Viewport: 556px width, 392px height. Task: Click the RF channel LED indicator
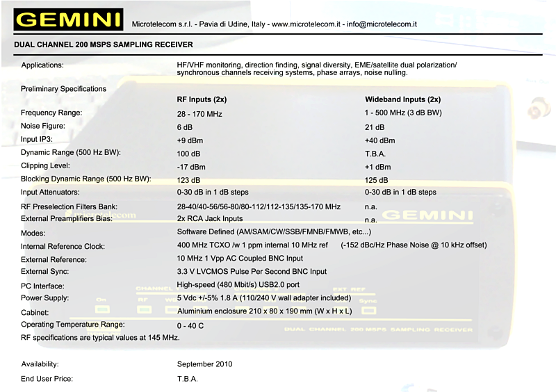(x=144, y=309)
